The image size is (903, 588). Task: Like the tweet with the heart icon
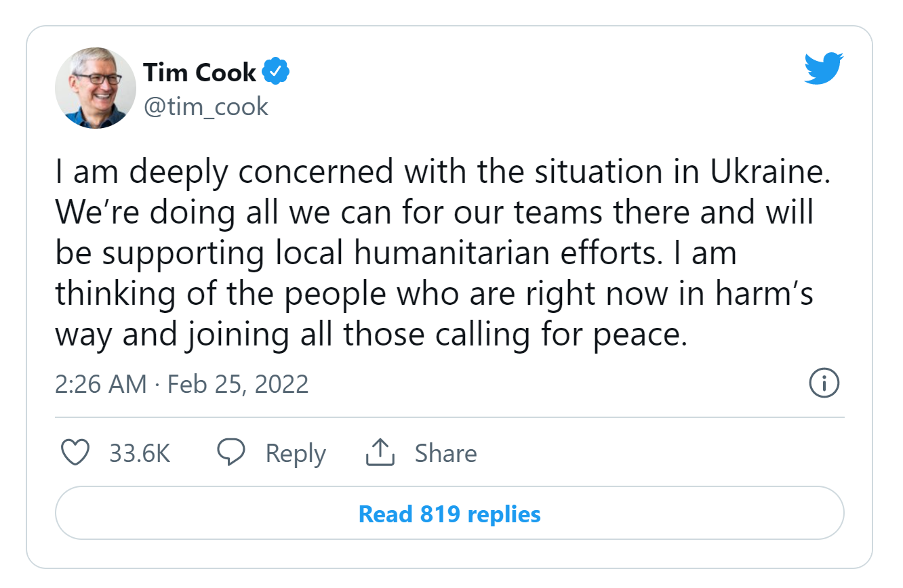[75, 453]
